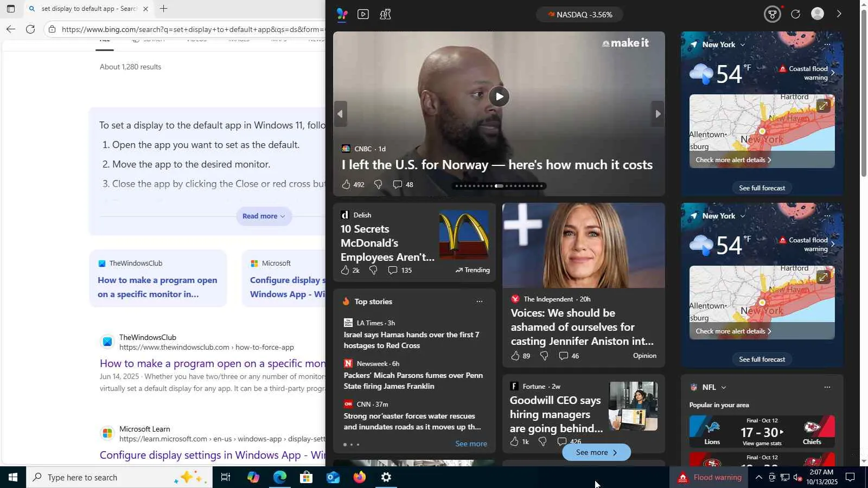This screenshot has width=868, height=488.
Task: Click Top stories pagination dots
Action: [351, 445]
